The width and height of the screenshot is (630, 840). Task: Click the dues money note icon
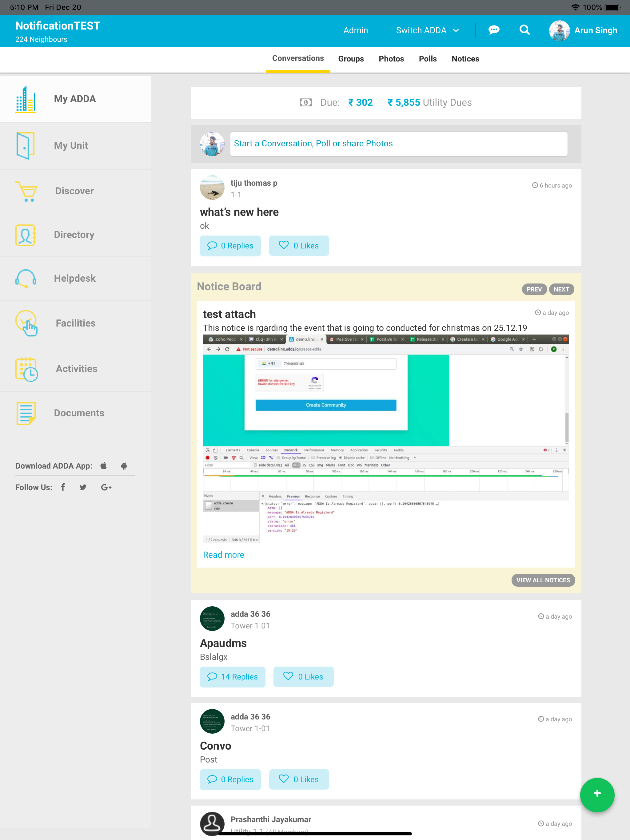[x=305, y=102]
